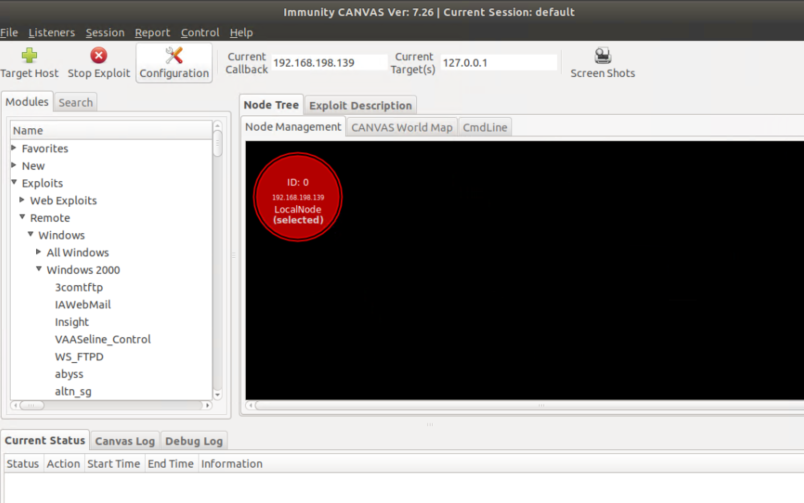Switch to the Current Status tab
The height and width of the screenshot is (503, 804).
click(x=45, y=440)
